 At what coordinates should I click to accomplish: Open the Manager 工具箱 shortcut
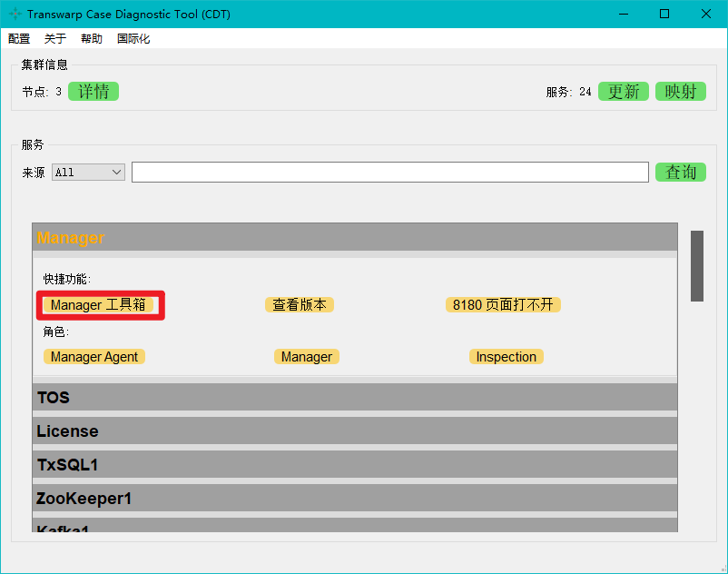tap(98, 304)
